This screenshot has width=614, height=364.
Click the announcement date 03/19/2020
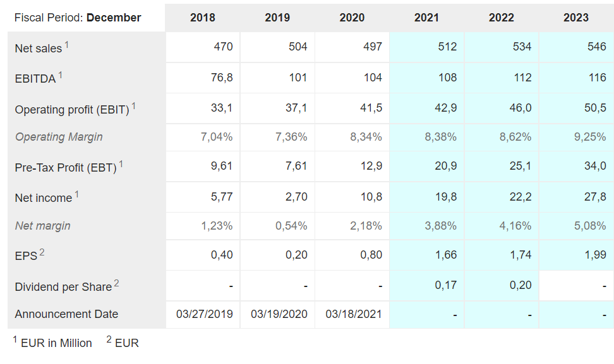(279, 314)
